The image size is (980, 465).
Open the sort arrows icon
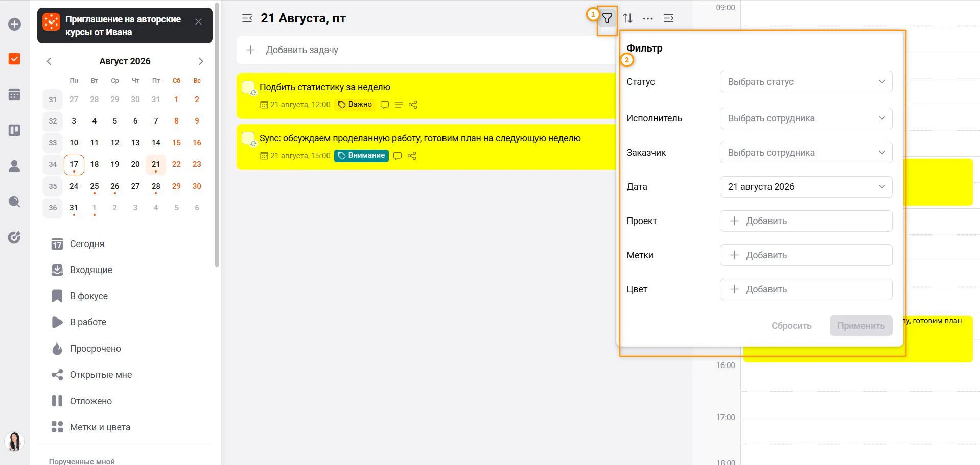click(x=628, y=18)
